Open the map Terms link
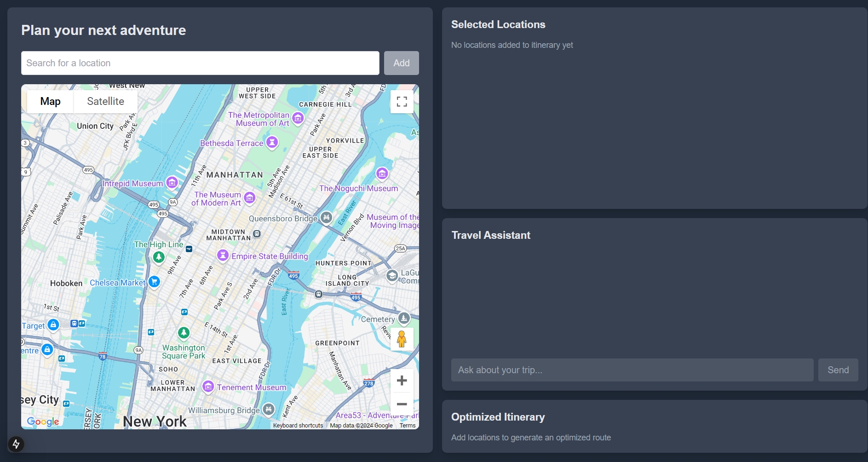This screenshot has width=868, height=462. click(x=408, y=426)
